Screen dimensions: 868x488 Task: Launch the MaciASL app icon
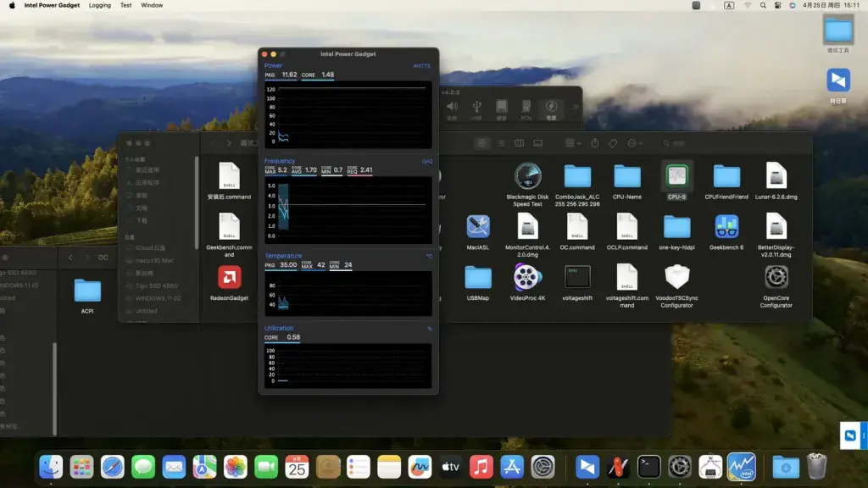pyautogui.click(x=478, y=227)
